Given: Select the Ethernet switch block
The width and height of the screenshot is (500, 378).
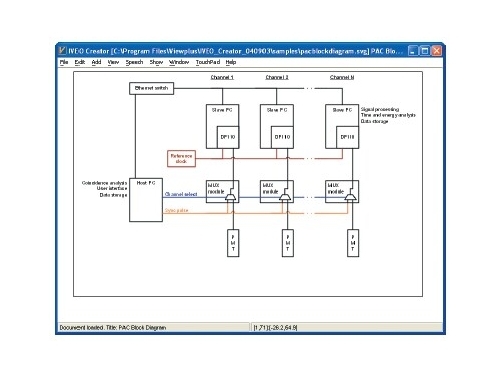Looking at the screenshot, I should coord(151,88).
